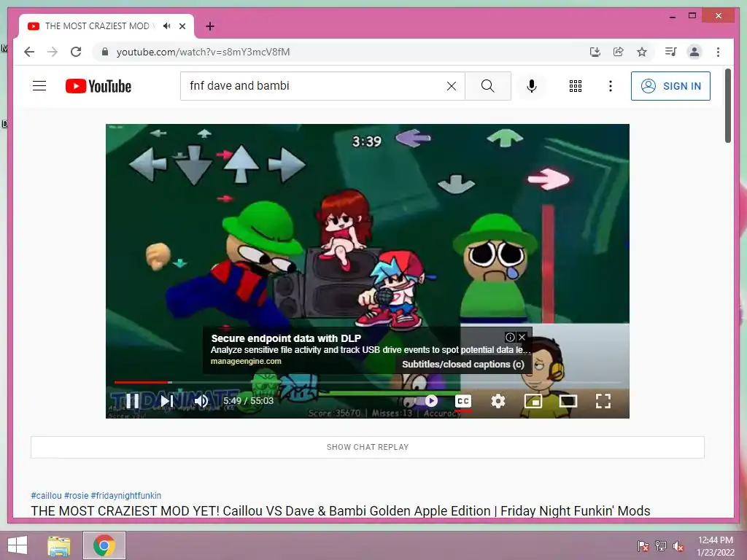Open YouTube settings three-dot menu
The image size is (747, 560).
pyautogui.click(x=611, y=86)
